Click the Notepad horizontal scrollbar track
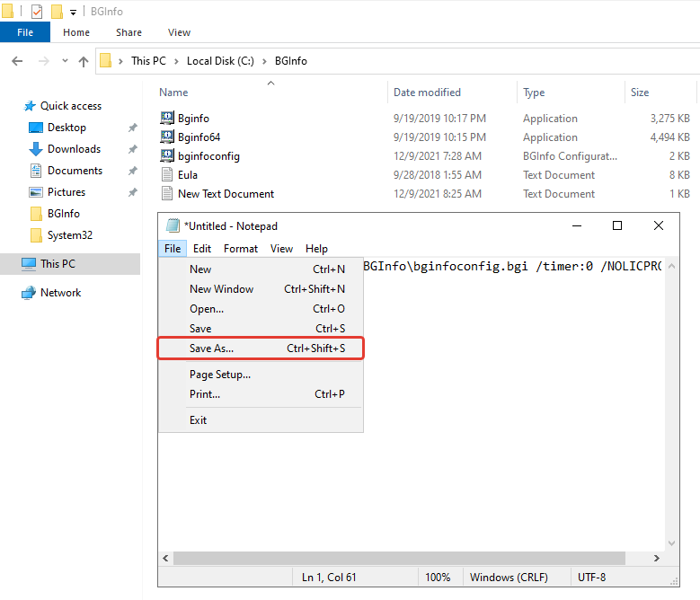 [413, 558]
